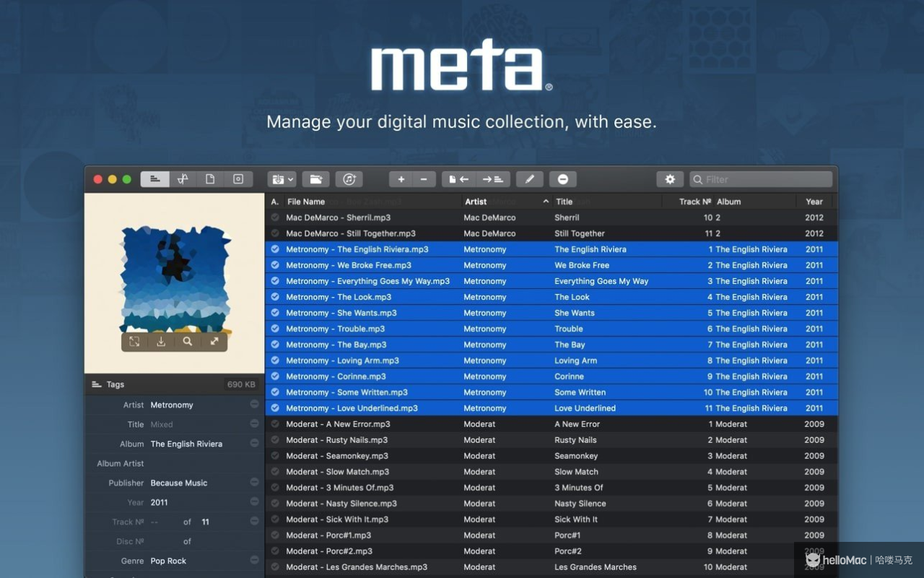Click the crop artwork icon

[x=134, y=342]
